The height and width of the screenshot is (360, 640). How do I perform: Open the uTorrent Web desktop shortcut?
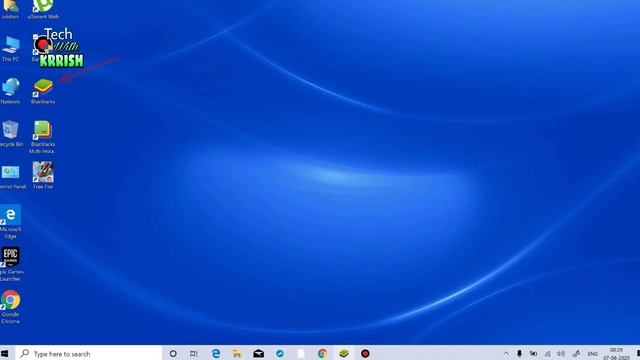[x=43, y=9]
